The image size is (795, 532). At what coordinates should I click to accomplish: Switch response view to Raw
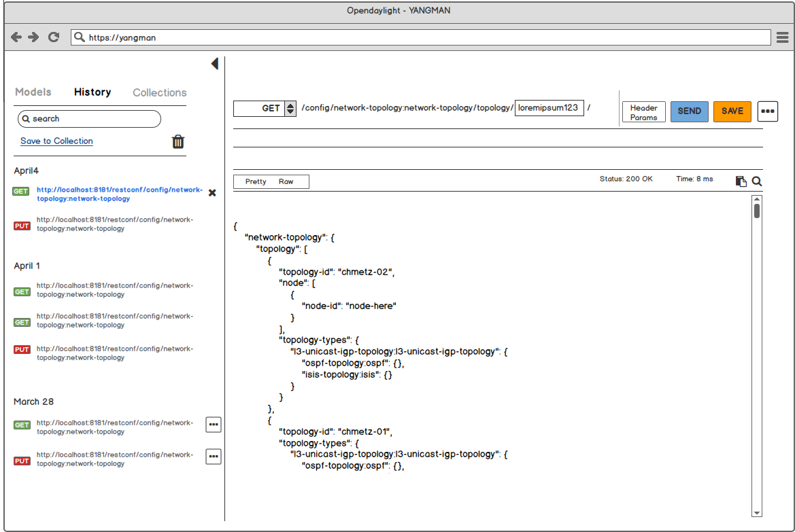pos(286,181)
